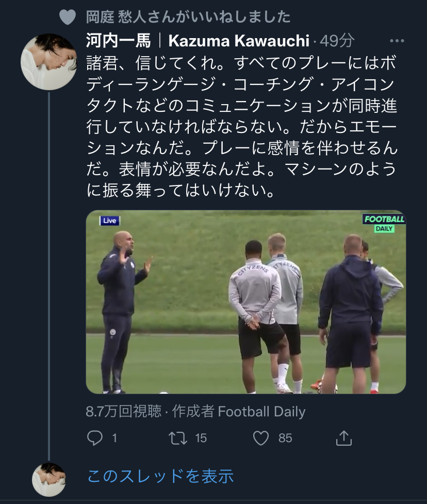Open the 作成者 Football Daily credit
This screenshot has width=427, height=504.
click(x=239, y=411)
